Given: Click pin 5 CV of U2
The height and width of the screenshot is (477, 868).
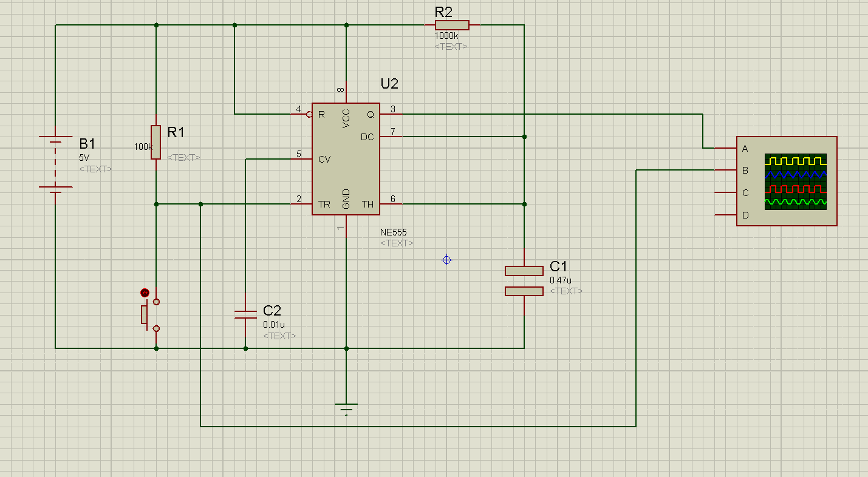Looking at the screenshot, I should point(301,159).
